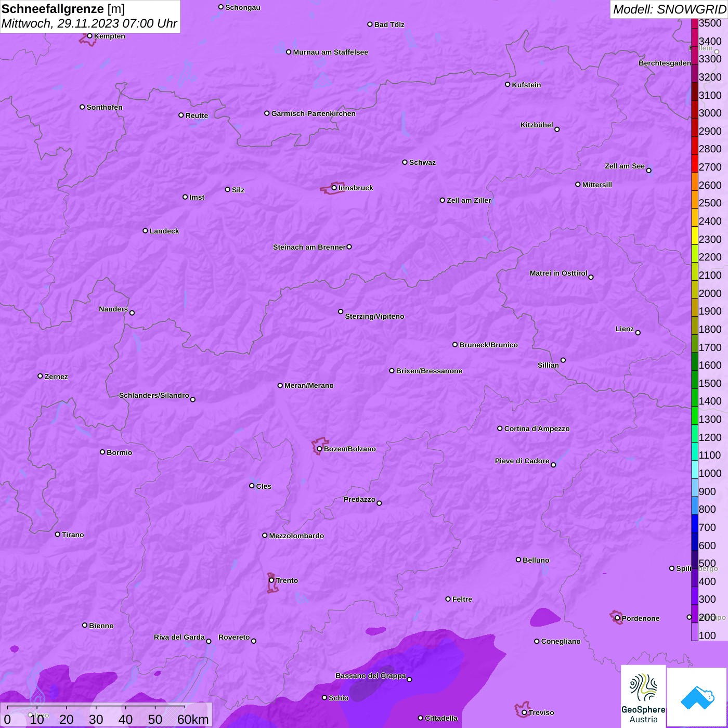Click the Zell am Ziller label
728x728 pixels.
point(469,200)
